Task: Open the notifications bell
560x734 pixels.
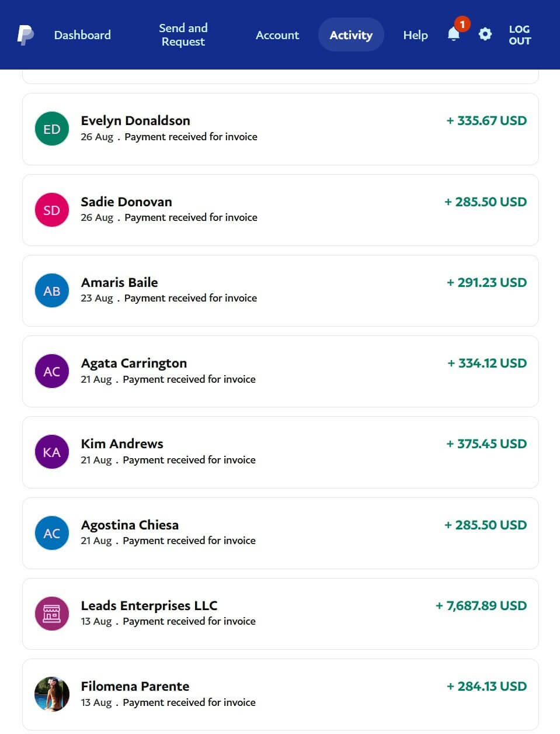Action: [x=454, y=34]
